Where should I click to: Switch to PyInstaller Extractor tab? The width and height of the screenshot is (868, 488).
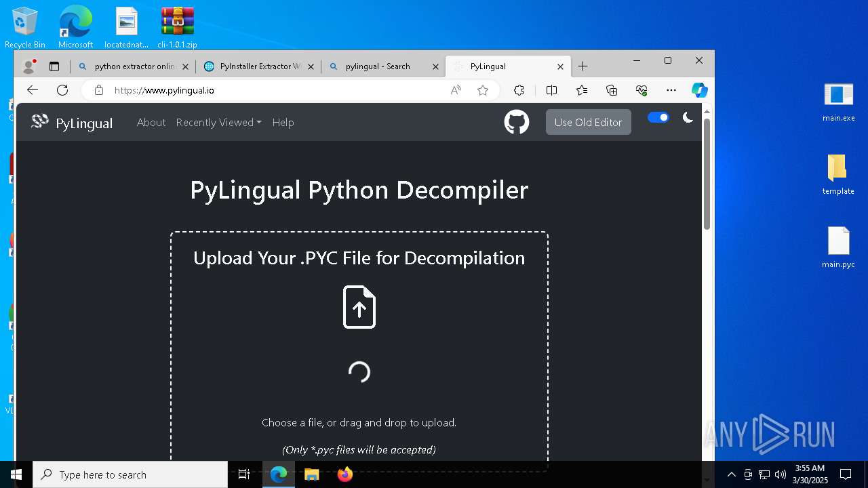point(258,66)
